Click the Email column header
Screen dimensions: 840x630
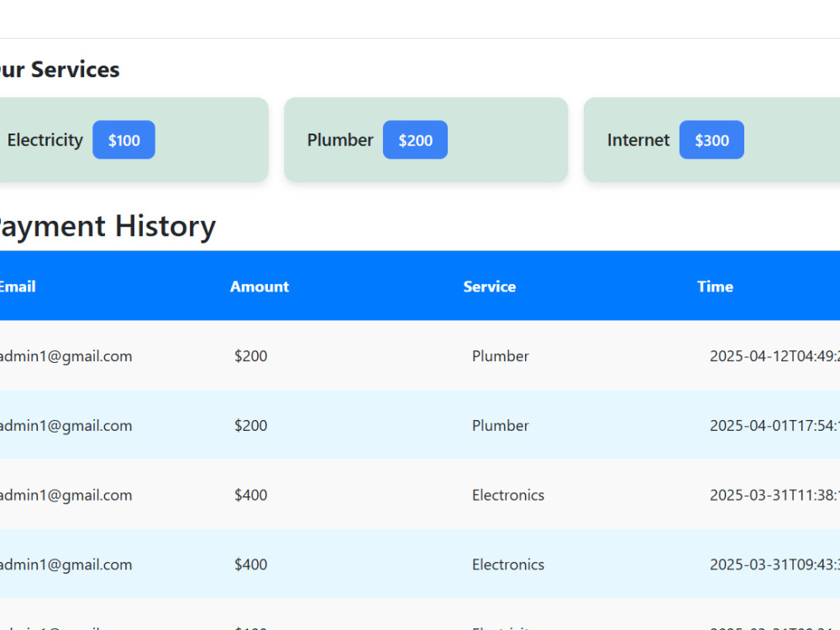coord(18,286)
